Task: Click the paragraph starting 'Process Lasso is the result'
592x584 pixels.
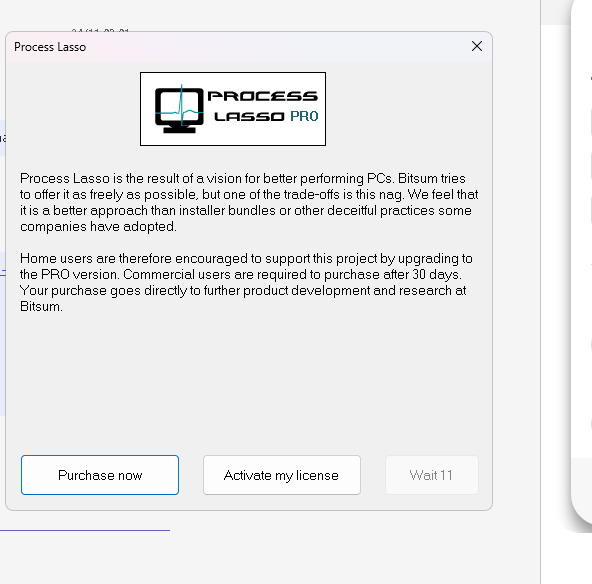Action: [249, 202]
